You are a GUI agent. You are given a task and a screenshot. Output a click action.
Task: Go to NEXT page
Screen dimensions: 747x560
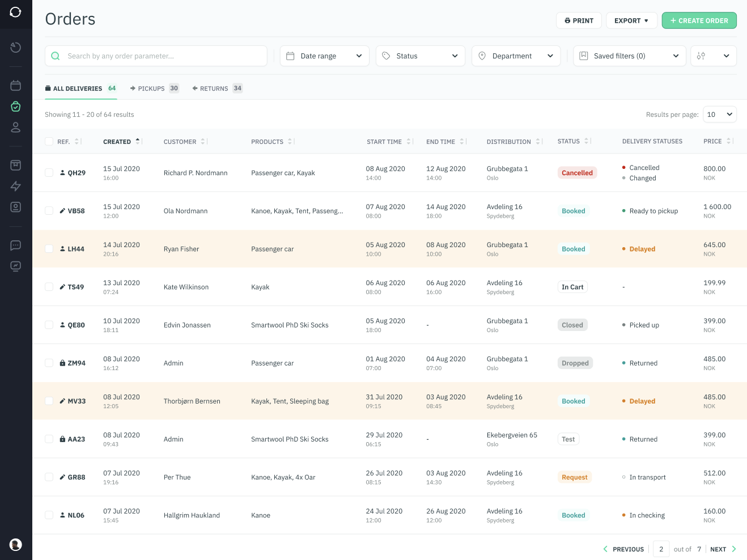point(723,549)
